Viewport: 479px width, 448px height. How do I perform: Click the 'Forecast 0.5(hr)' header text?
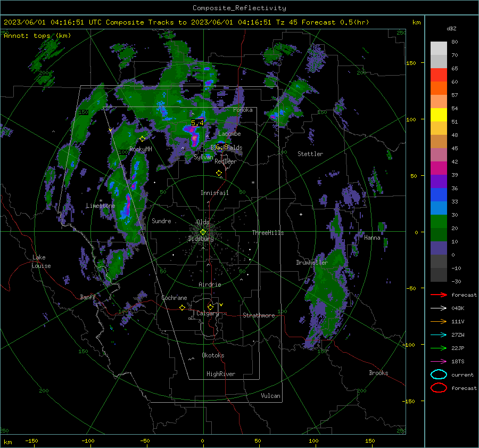point(335,22)
